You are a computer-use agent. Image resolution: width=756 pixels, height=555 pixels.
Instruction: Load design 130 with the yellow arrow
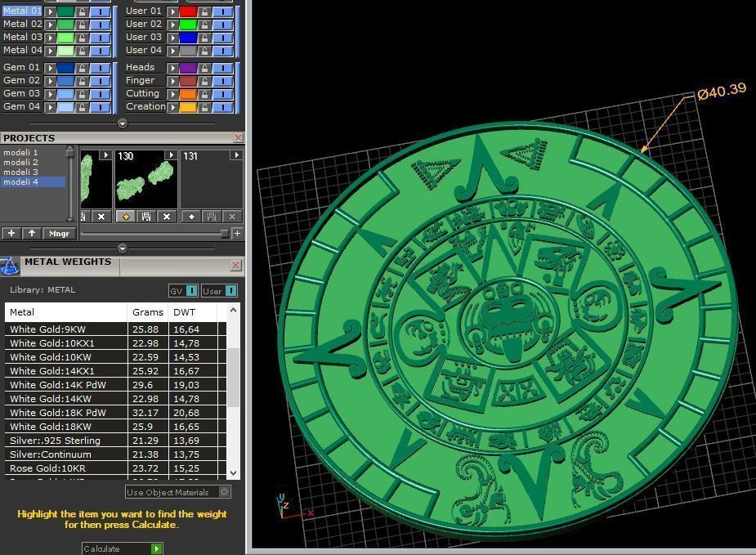[x=126, y=217]
